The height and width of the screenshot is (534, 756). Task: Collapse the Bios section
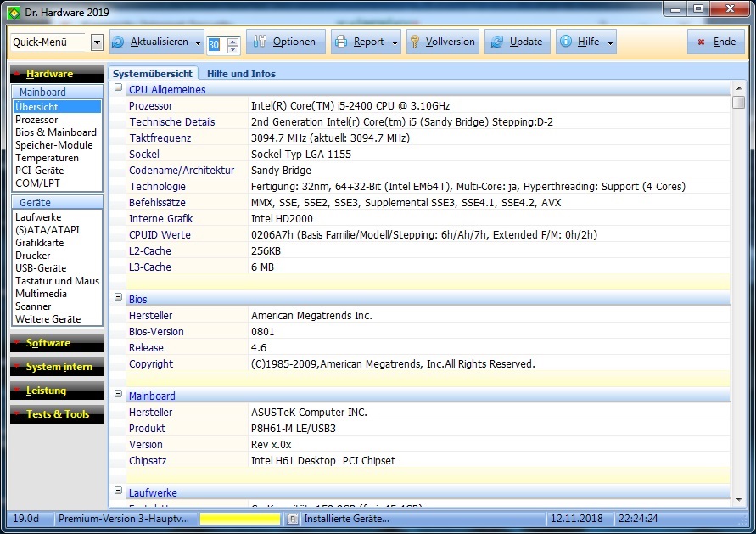click(118, 297)
